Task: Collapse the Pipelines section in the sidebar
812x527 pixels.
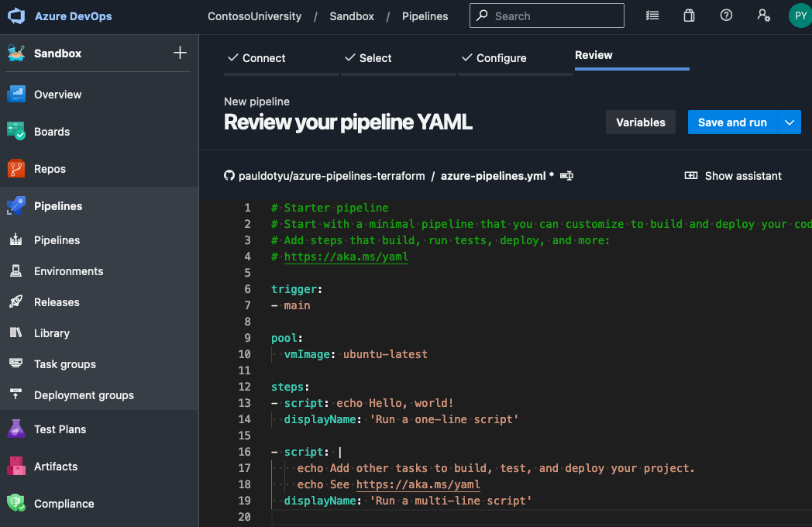Action: click(58, 206)
